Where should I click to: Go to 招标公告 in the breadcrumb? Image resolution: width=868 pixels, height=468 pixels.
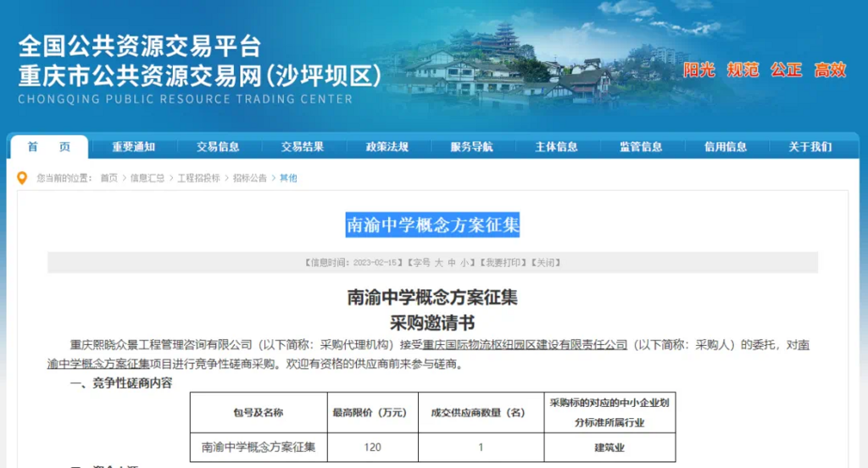tap(250, 178)
